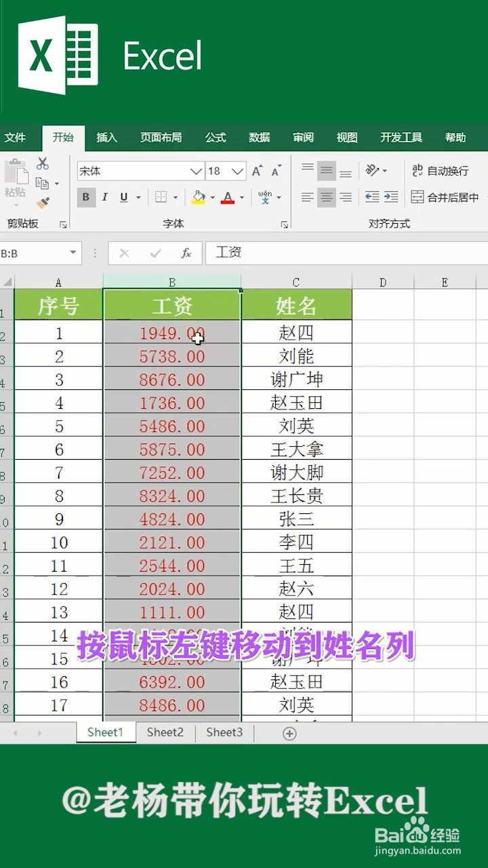Add a new sheet with plus
Image resolution: width=488 pixels, height=868 pixels.
point(289,733)
